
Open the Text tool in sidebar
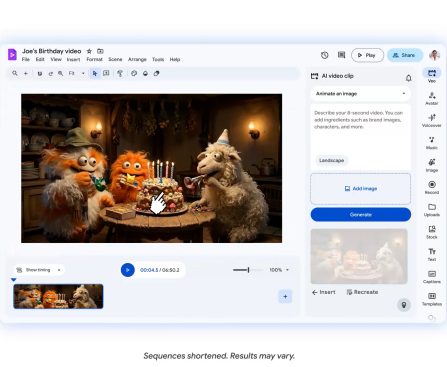tap(432, 254)
